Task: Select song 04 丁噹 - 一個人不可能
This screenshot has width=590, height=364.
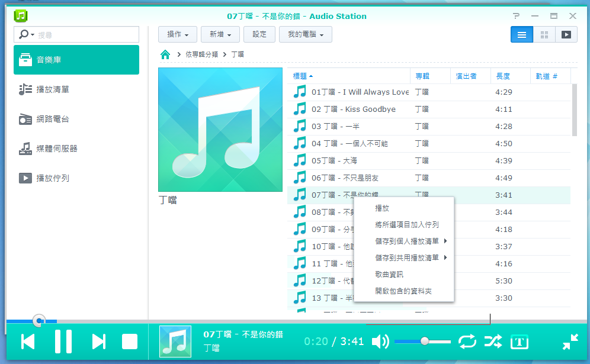Action: (429, 144)
